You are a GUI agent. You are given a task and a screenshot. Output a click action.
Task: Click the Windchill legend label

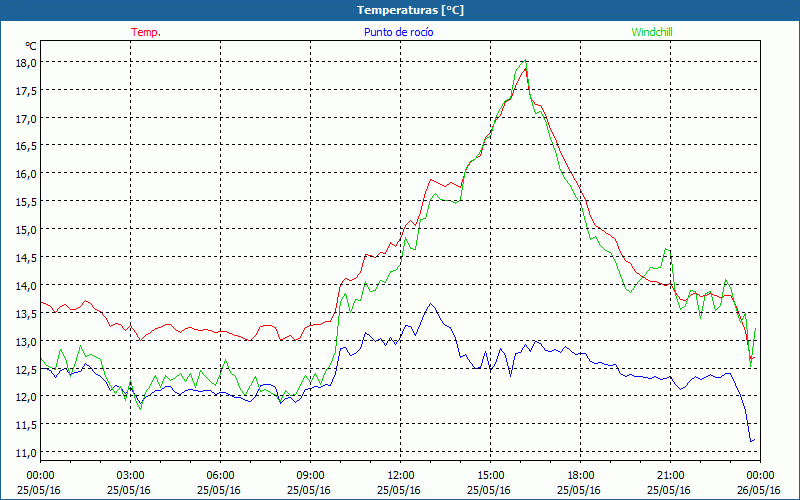(652, 32)
